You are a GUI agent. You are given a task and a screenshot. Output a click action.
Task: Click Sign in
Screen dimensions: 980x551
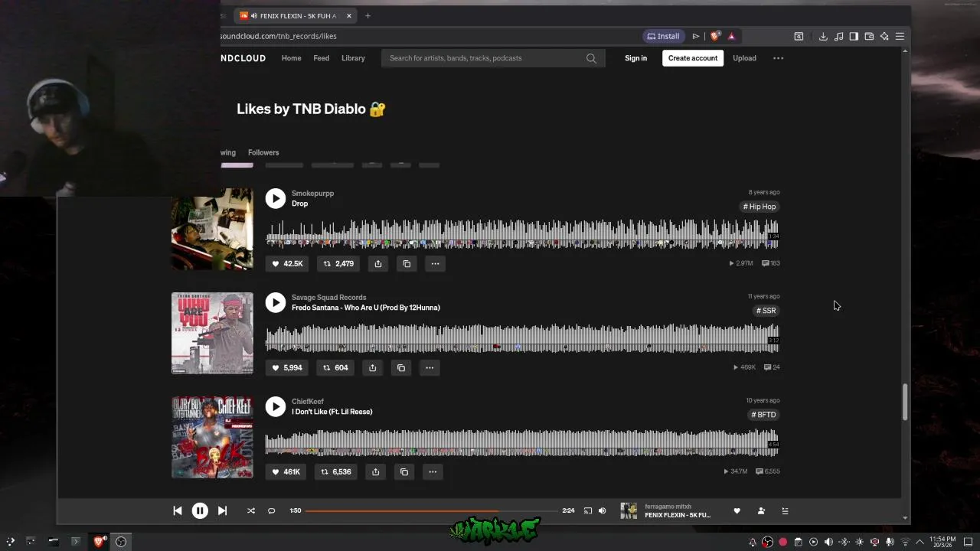(635, 58)
